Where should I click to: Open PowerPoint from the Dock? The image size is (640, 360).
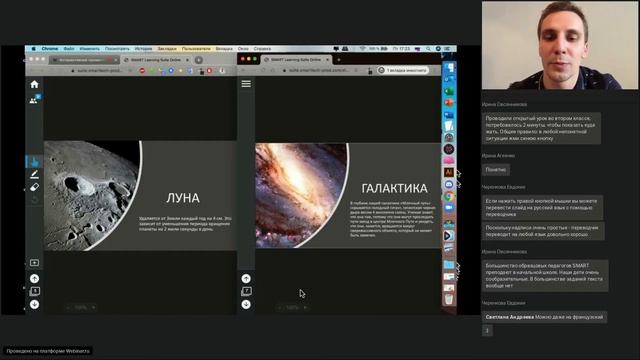(449, 102)
